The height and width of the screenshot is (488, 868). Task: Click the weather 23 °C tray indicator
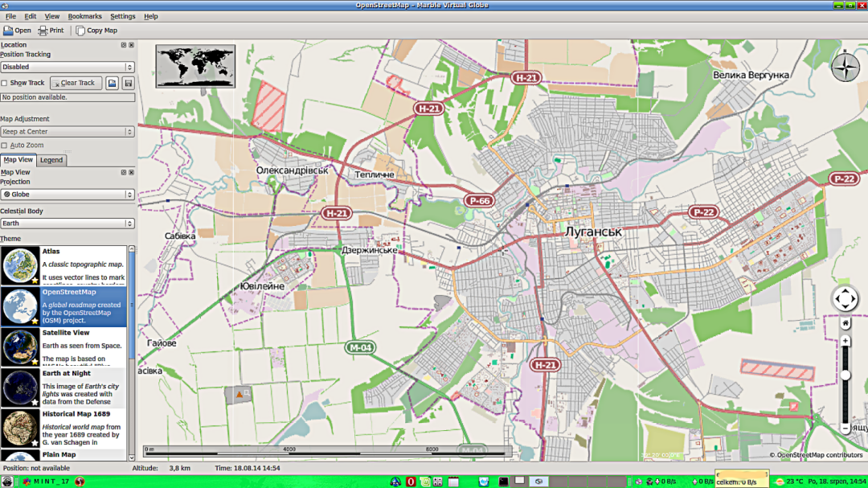tap(789, 482)
